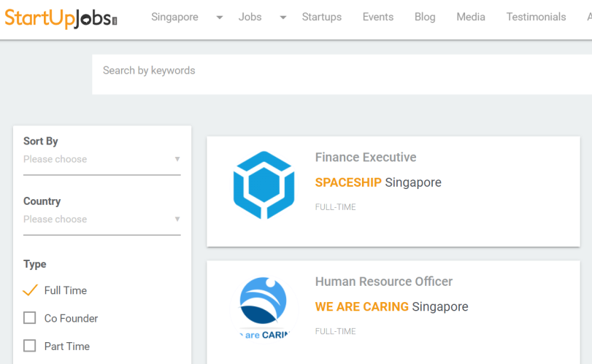Open the Jobs navigation item
Viewport: 592px width, 364px height.
tap(250, 17)
